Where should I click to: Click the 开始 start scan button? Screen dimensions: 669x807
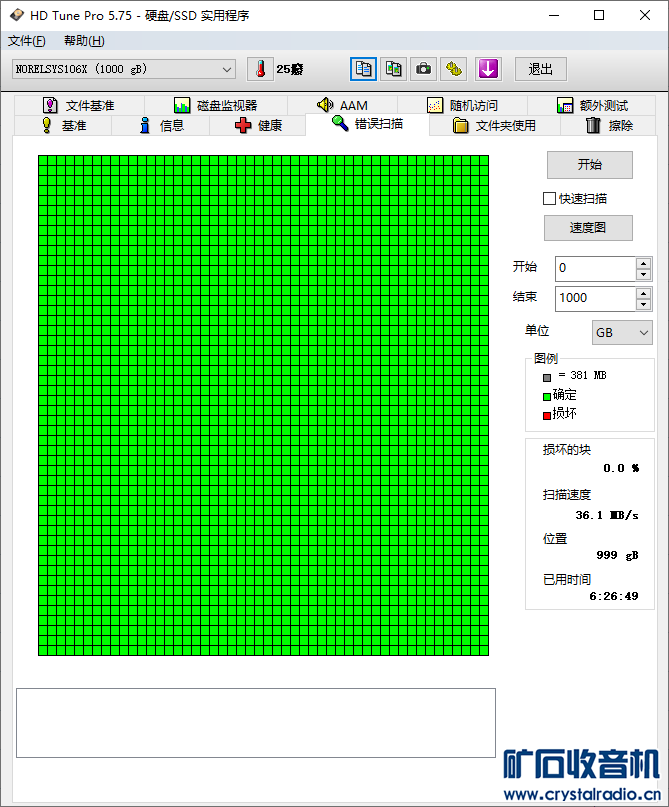(590, 165)
